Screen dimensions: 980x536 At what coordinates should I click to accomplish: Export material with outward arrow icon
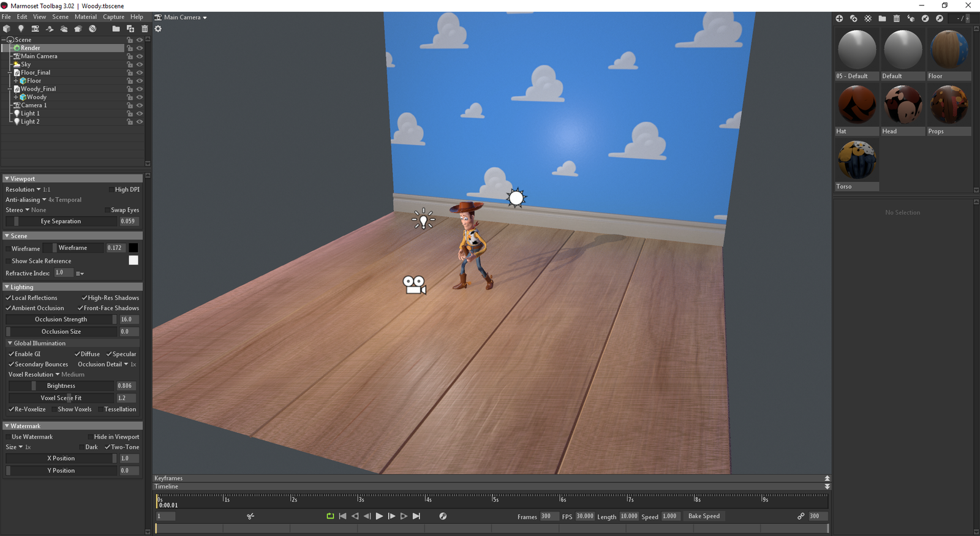940,18
